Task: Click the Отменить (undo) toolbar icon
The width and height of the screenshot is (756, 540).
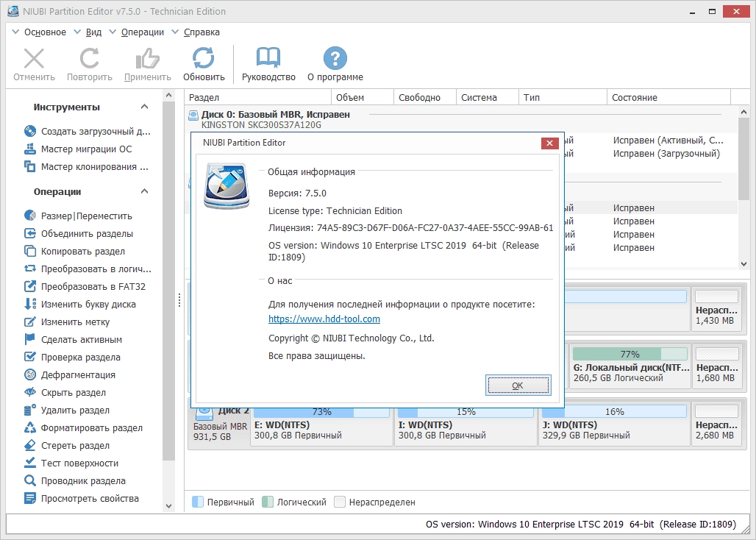Action: click(34, 59)
